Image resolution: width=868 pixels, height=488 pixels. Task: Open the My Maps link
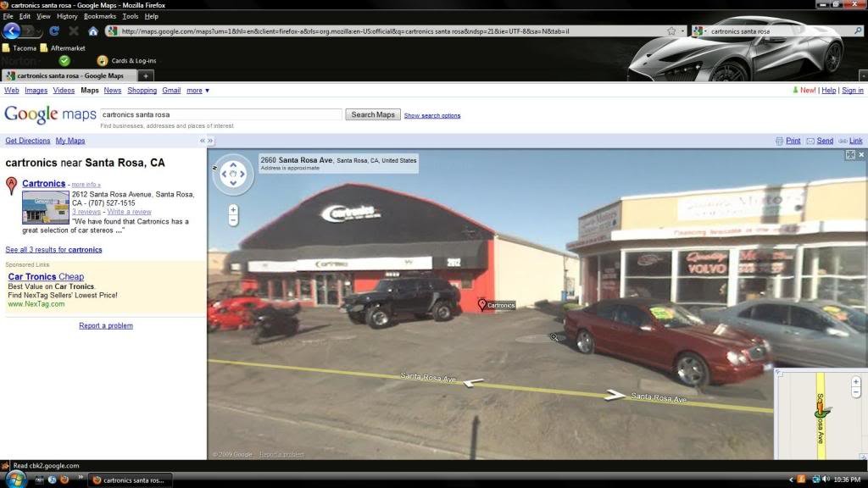(70, 141)
